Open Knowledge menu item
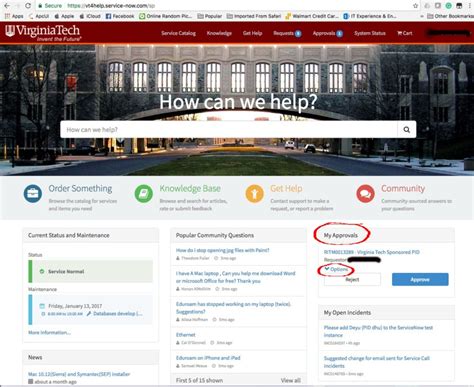Image resolution: width=474 pixels, height=387 pixels. pyautogui.click(x=219, y=33)
